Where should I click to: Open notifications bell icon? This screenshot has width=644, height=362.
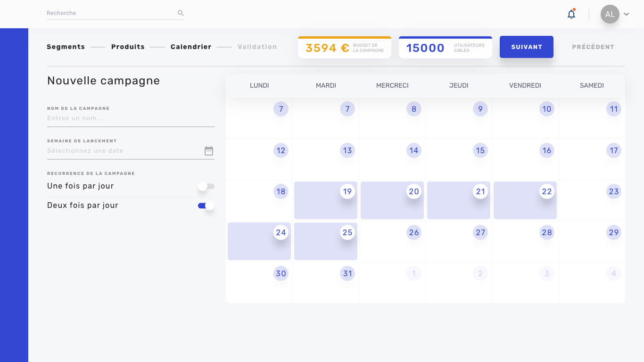click(x=571, y=14)
